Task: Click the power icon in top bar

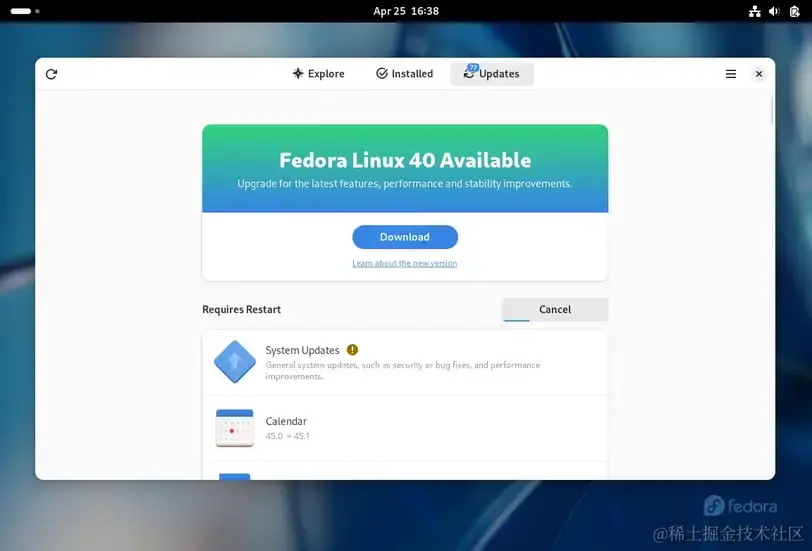Action: (794, 11)
